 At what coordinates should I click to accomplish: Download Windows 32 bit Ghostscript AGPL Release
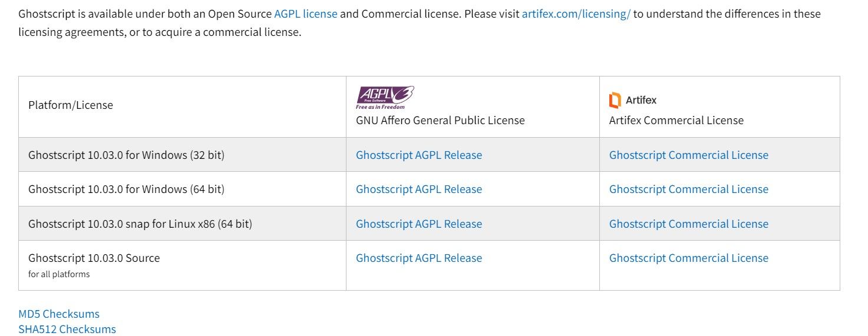pos(418,155)
